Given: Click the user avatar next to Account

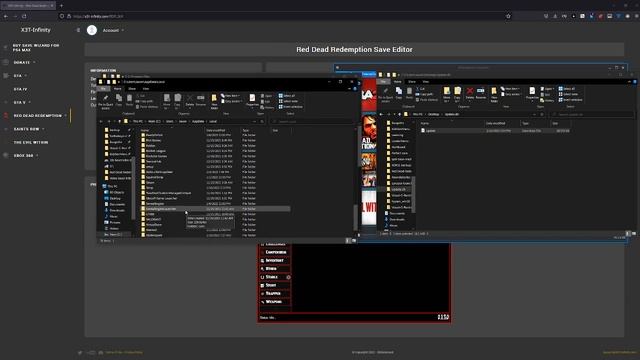Looking at the screenshot, I should click(92, 30).
